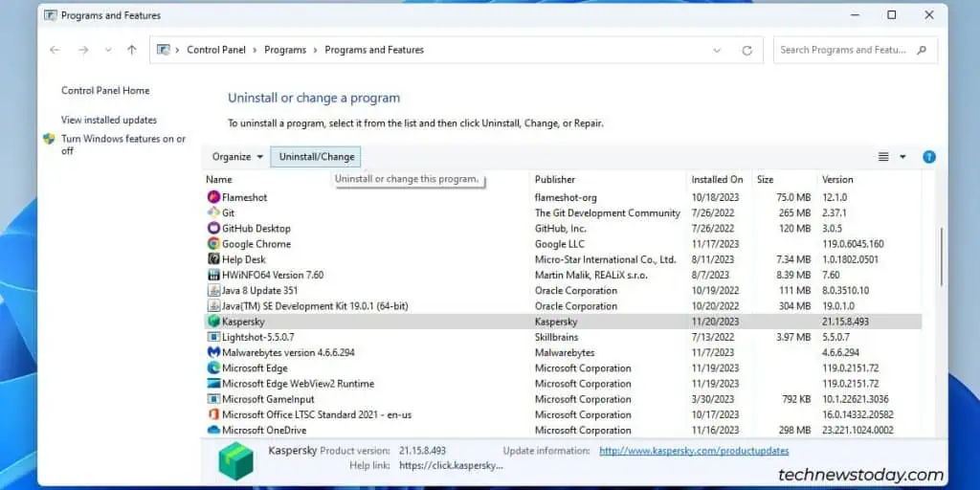Screen dimensions: 980x490
Task: Click the Microsoft OneDrive icon
Action: pyautogui.click(x=213, y=431)
